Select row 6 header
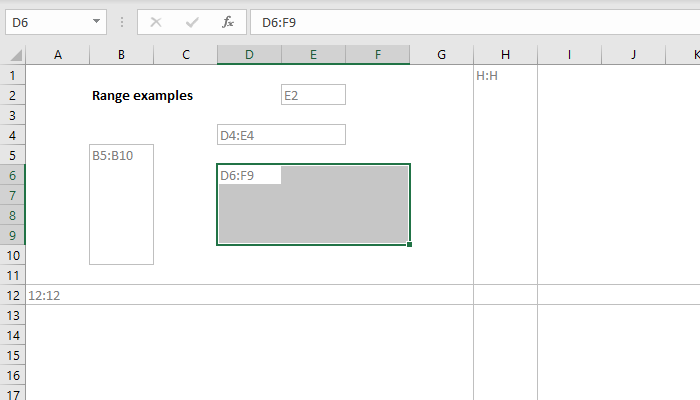 13,175
